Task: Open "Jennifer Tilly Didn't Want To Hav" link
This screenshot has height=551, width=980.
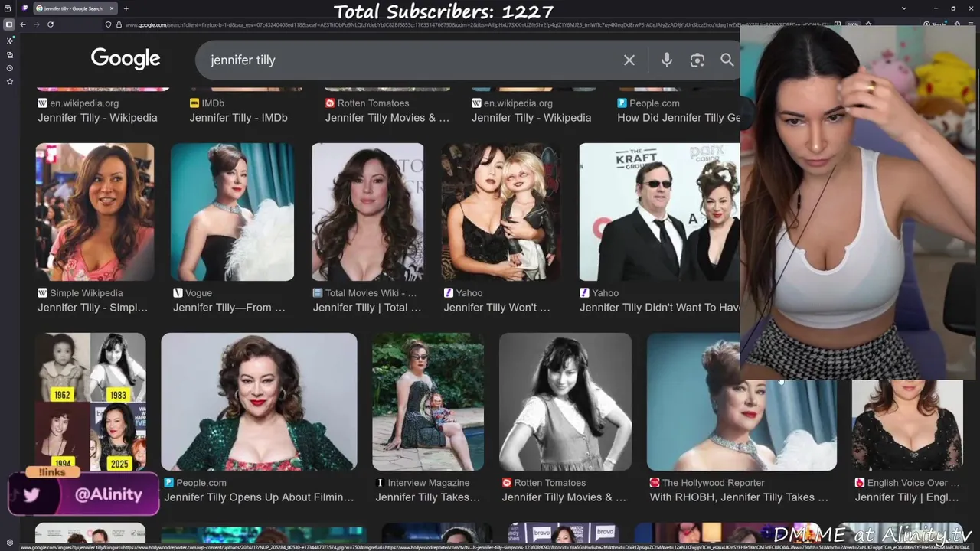Action: pyautogui.click(x=660, y=308)
